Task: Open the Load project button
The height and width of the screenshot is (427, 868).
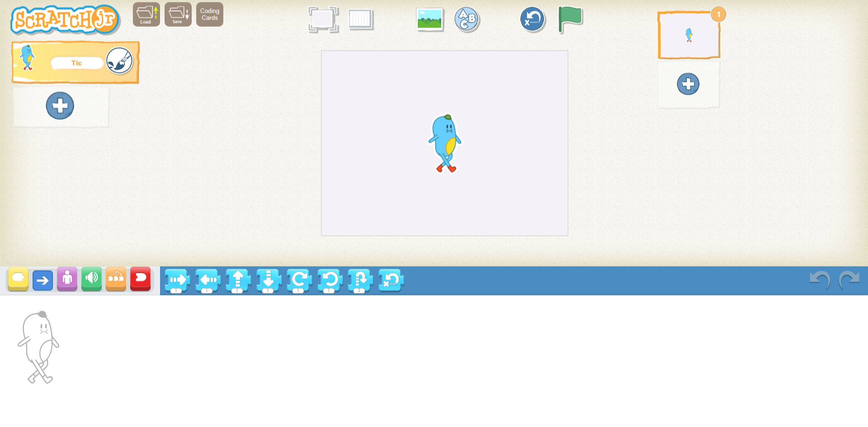Action: point(146,14)
